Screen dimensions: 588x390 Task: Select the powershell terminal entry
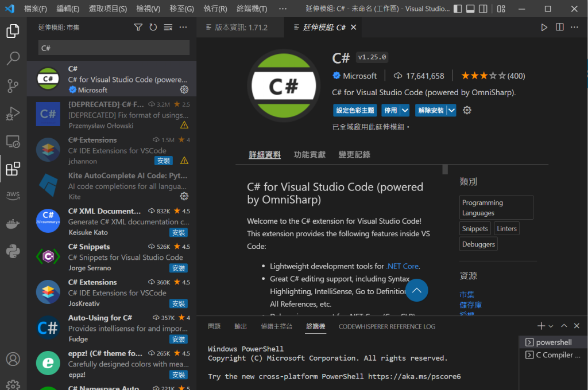click(x=553, y=342)
